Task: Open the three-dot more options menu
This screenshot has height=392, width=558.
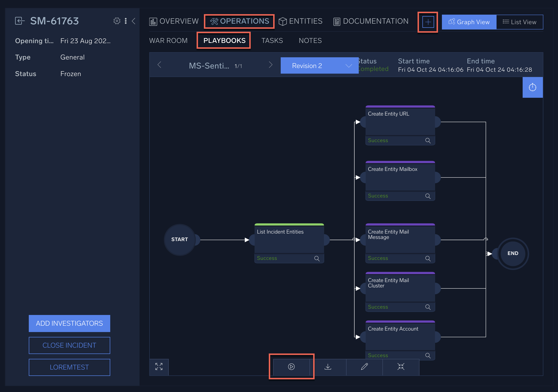Action: tap(126, 21)
